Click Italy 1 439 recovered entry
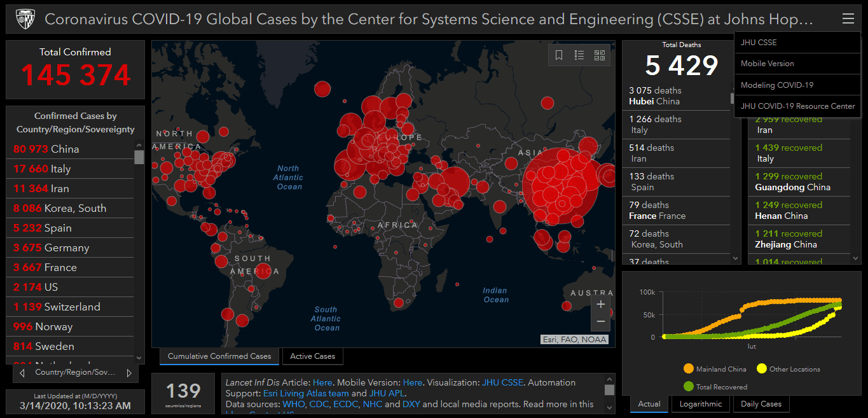 799,153
